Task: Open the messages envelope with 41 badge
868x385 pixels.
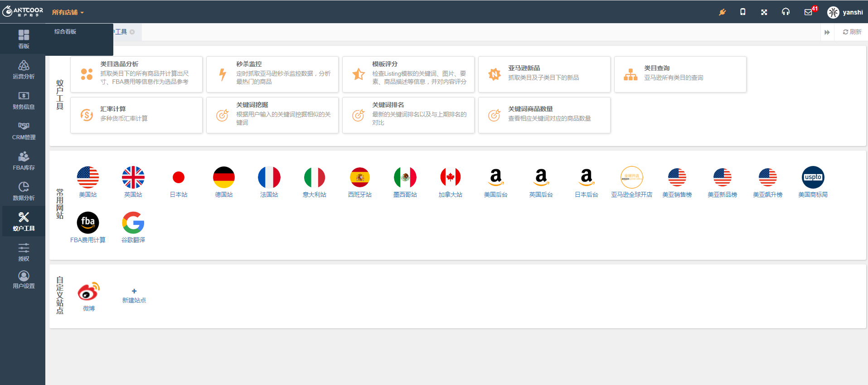Action: (809, 12)
